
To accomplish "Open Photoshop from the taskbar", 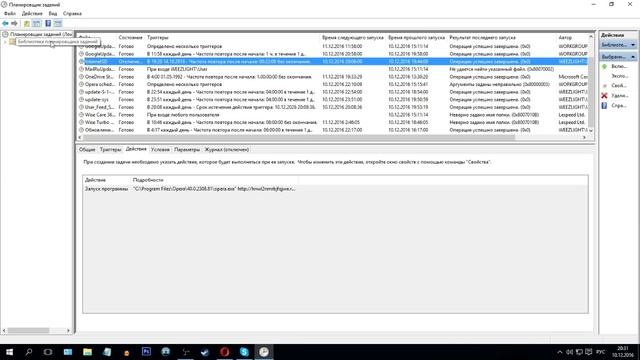I will click(146, 352).
